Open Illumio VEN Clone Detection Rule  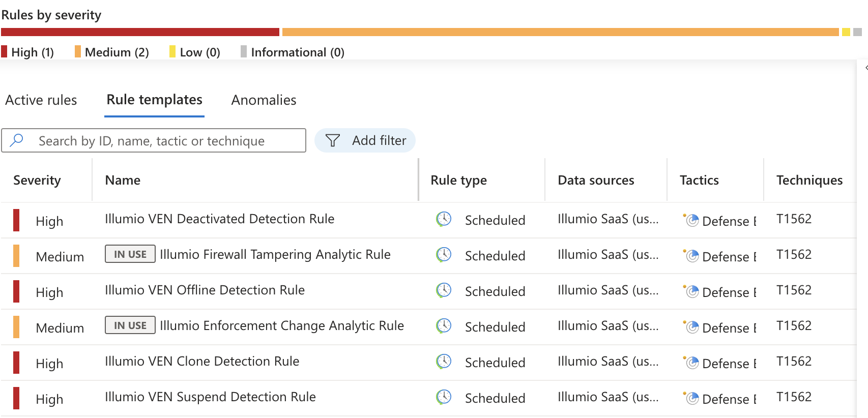(x=202, y=361)
